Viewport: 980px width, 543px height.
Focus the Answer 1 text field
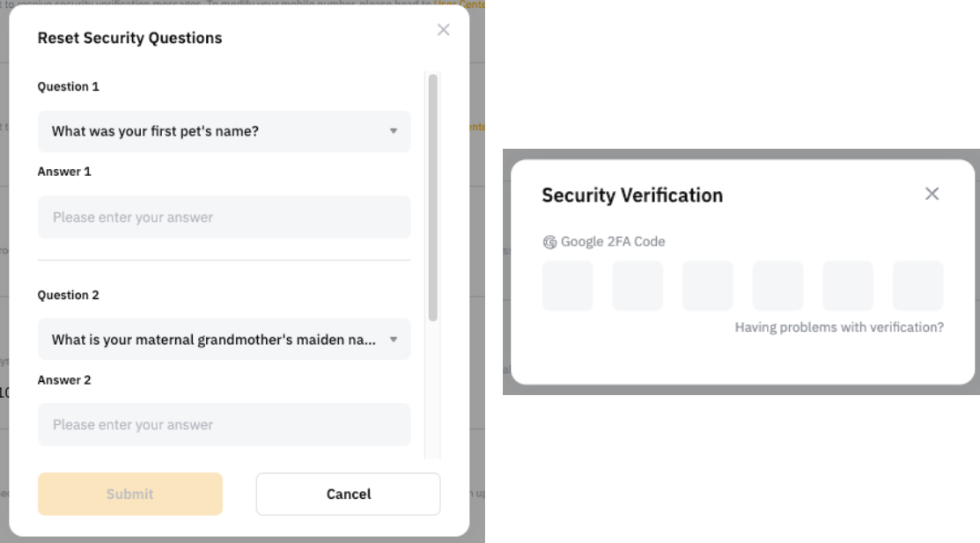(224, 217)
